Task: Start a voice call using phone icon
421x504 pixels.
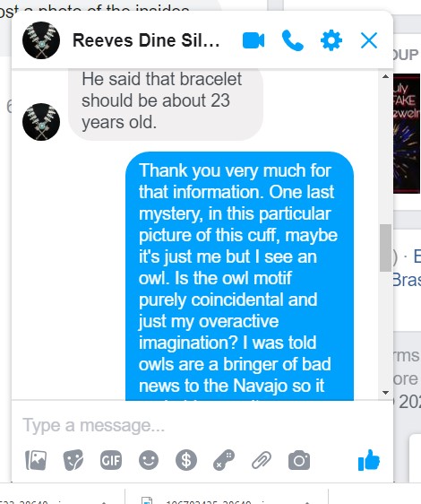Action: [293, 41]
